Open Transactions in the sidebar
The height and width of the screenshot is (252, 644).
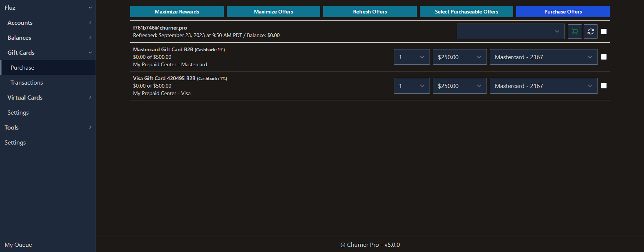27,82
